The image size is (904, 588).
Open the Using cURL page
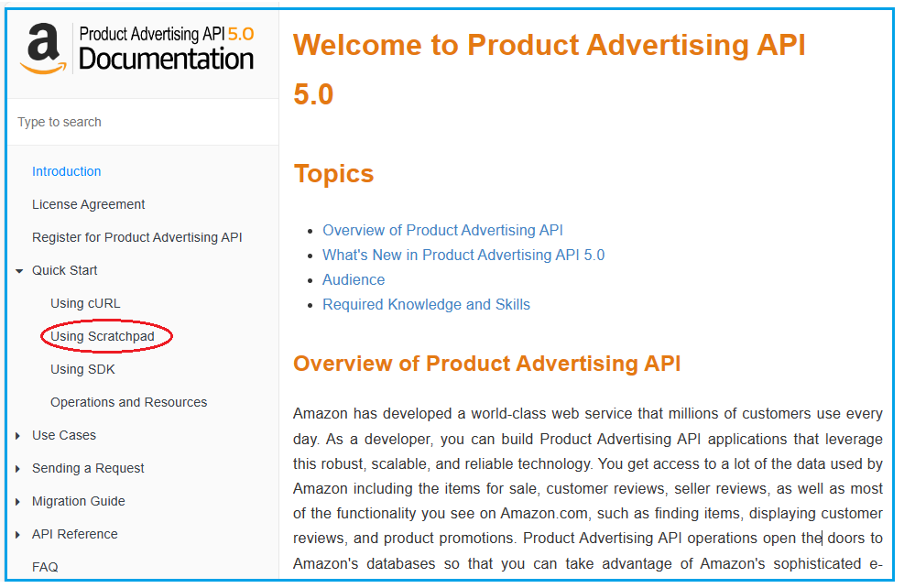[x=85, y=303]
